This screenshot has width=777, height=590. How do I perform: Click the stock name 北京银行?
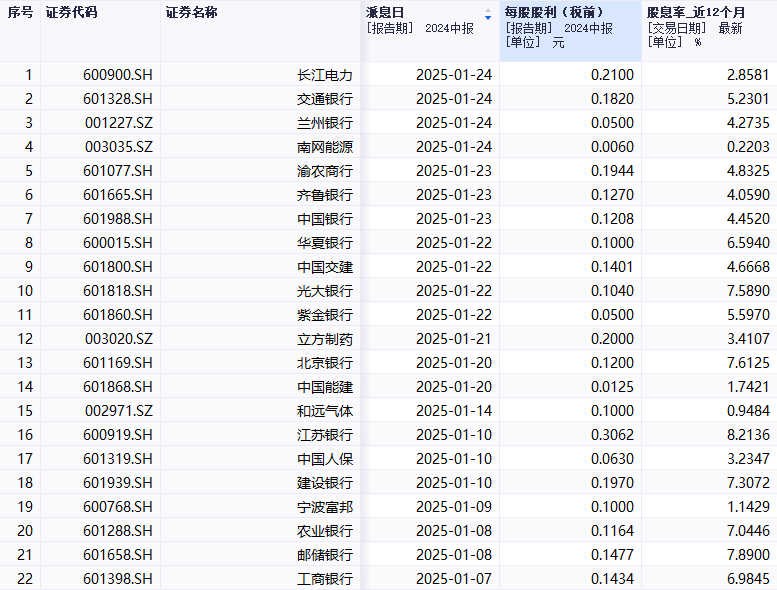pos(325,363)
